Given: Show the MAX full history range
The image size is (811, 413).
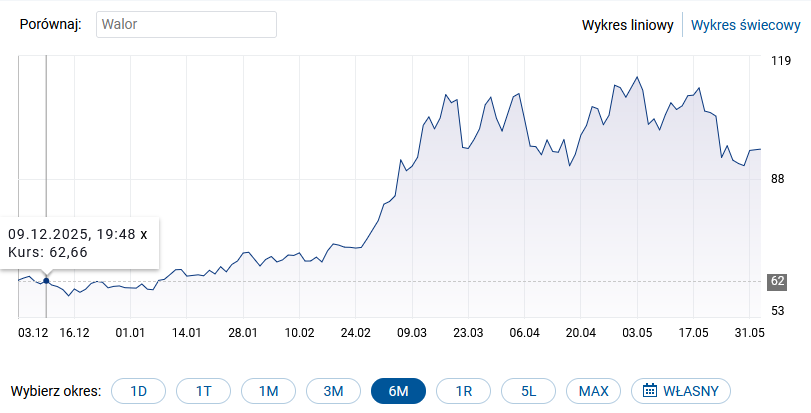Looking at the screenshot, I should point(593,391).
